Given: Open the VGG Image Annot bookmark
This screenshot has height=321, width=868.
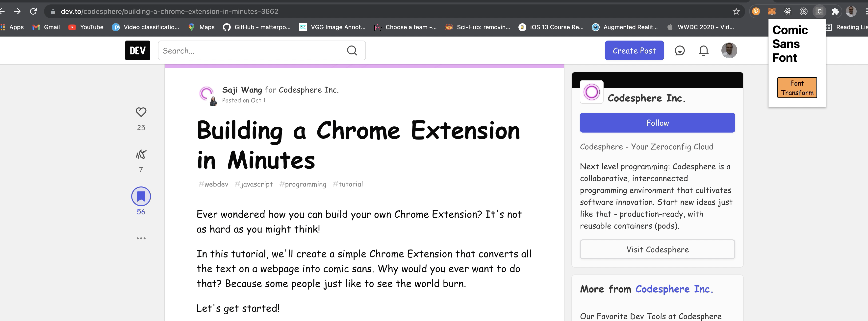Looking at the screenshot, I should click(x=332, y=27).
